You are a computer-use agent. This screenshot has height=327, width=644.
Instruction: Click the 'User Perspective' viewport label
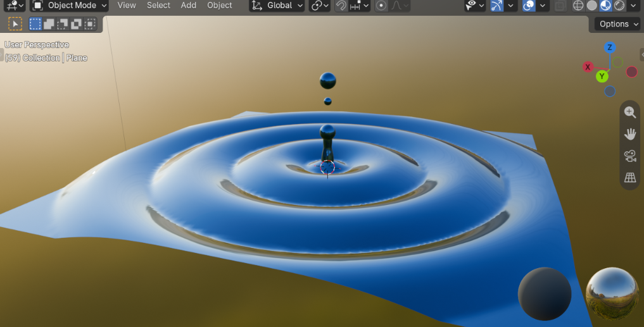tap(37, 45)
